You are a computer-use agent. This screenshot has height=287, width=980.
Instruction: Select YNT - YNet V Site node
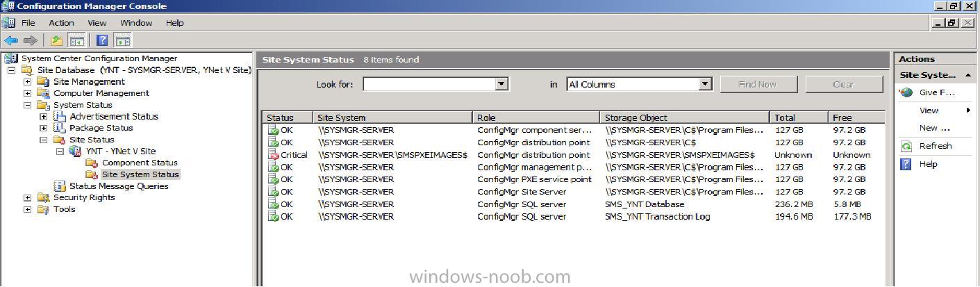(120, 151)
